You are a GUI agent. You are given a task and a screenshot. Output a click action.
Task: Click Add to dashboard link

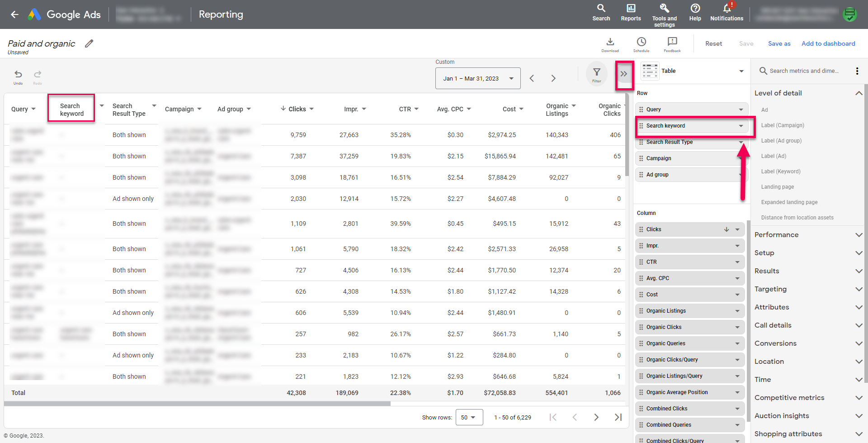(828, 43)
